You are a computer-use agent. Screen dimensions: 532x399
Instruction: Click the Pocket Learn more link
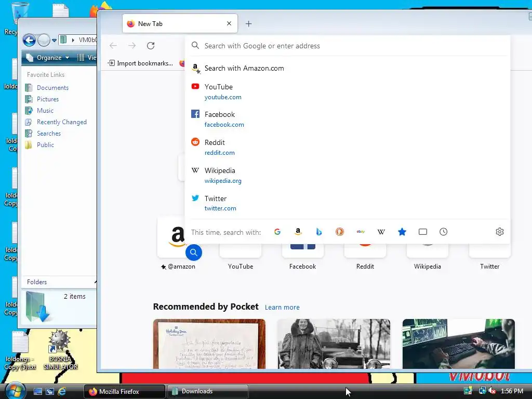pyautogui.click(x=282, y=307)
